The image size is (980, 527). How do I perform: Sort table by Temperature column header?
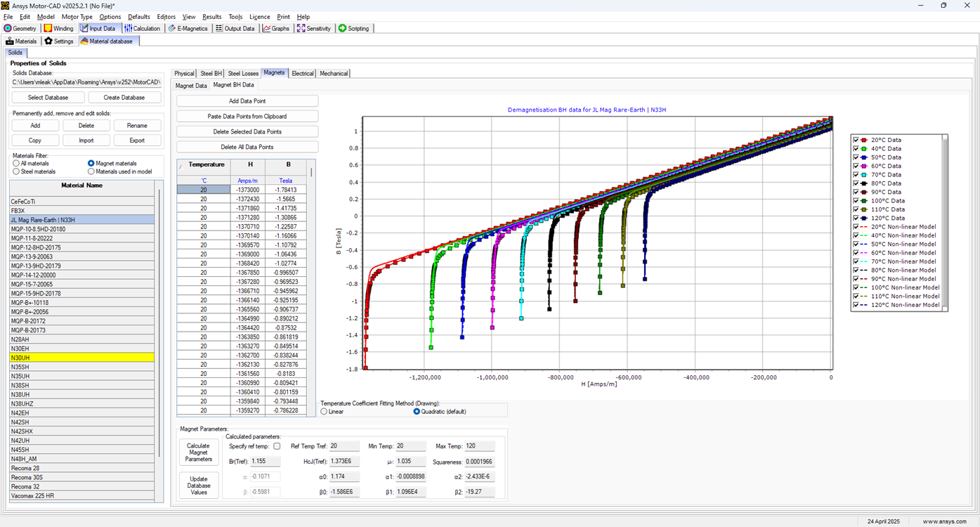click(x=207, y=164)
